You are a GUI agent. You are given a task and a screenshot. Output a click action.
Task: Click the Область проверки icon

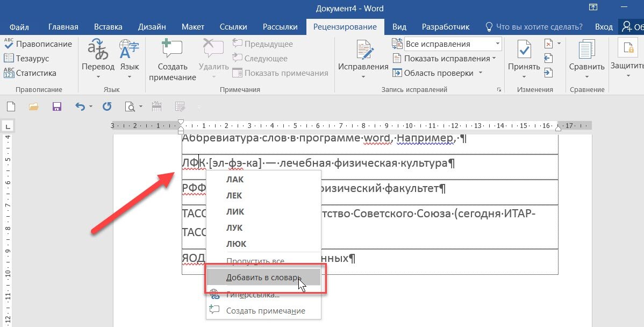[x=397, y=73]
